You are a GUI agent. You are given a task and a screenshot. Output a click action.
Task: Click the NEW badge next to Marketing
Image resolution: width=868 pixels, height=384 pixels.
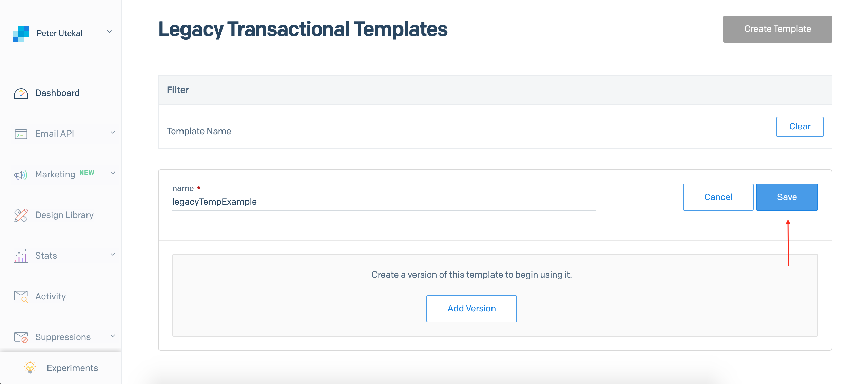[87, 173]
